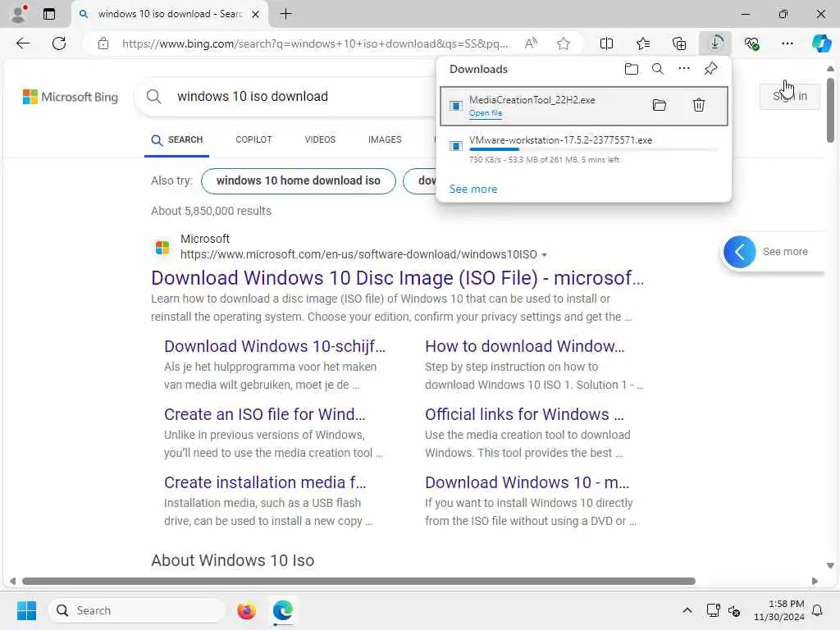Viewport: 840px width, 630px height.
Task: Open the Edge profile icon
Action: [19, 13]
